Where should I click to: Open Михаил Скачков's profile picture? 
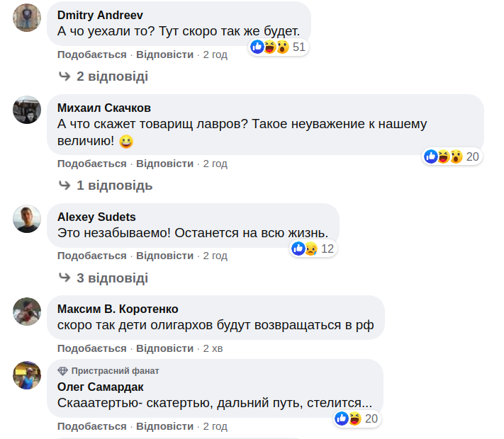(x=27, y=110)
